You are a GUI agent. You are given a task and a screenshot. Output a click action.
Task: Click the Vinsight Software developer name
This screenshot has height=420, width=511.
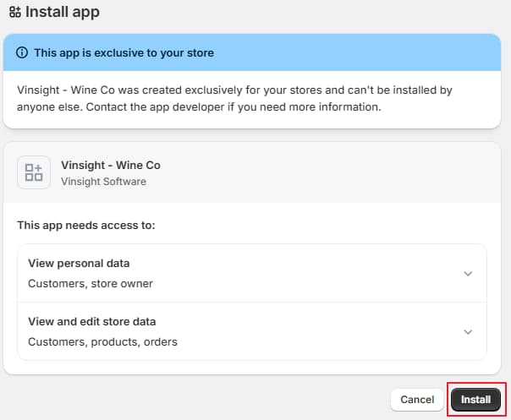103,182
